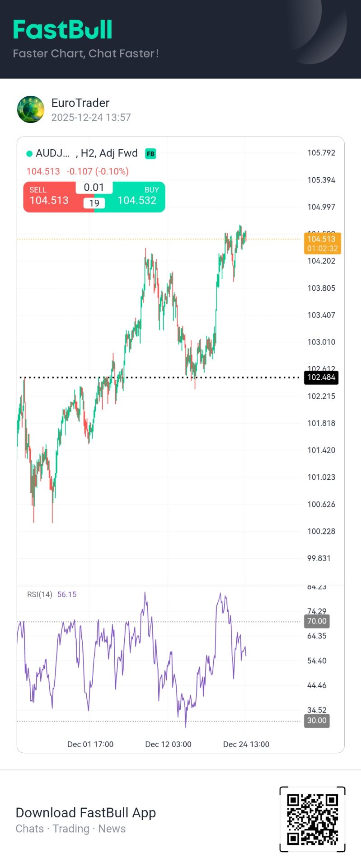Open EuroTrader's profile avatar
Image resolution: width=361 pixels, height=868 pixels.
click(31, 109)
